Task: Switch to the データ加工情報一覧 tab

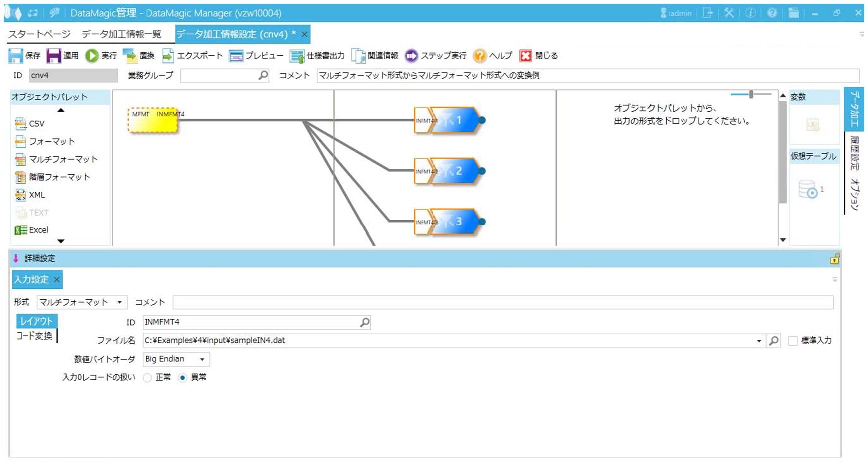Action: pyautogui.click(x=121, y=34)
